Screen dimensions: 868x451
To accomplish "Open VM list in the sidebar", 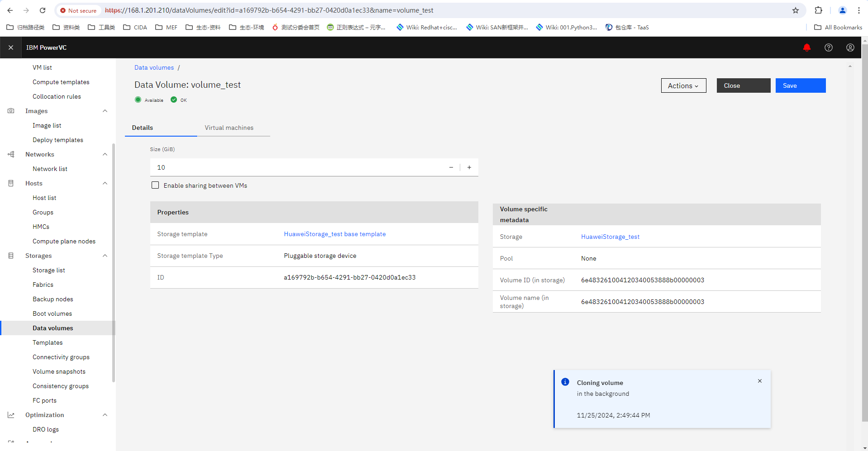I will 42,67.
